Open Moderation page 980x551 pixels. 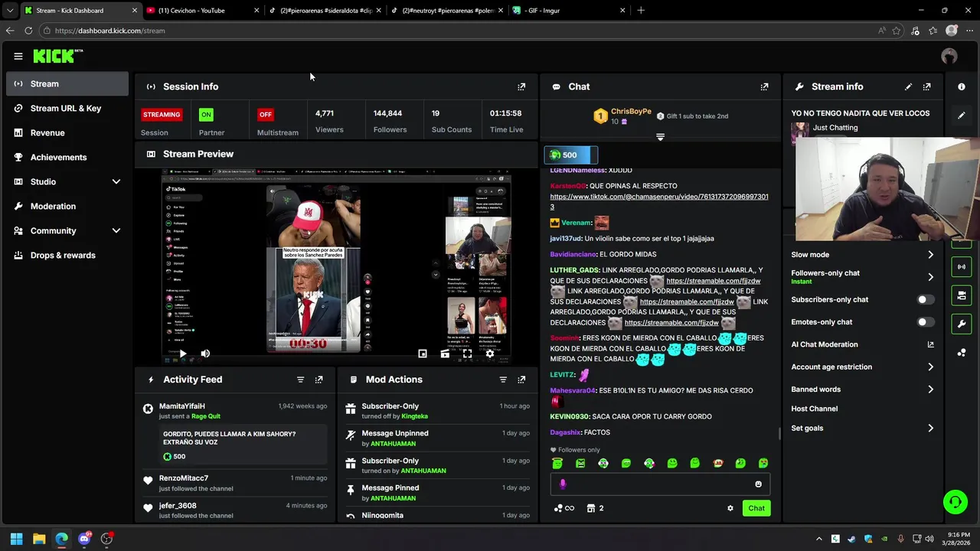67,206
